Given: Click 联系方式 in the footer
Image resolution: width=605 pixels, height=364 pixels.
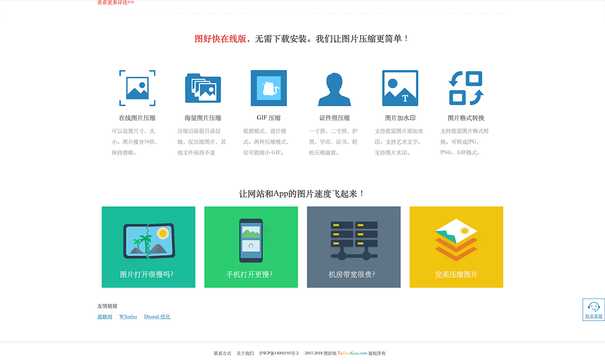Looking at the screenshot, I should point(222,354).
